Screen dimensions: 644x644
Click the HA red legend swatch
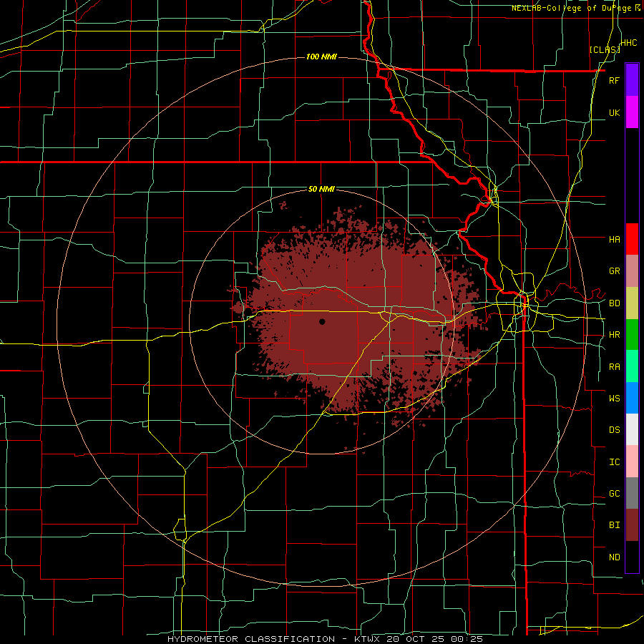(632, 239)
